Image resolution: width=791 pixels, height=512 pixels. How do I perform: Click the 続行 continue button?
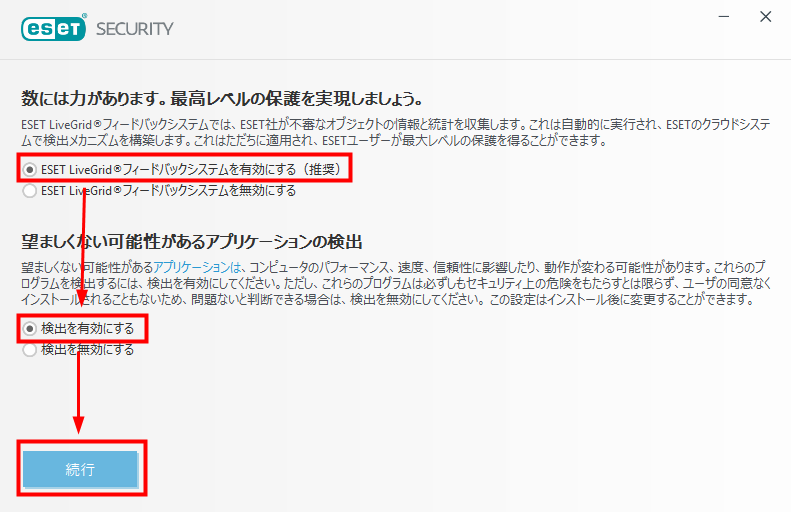coord(80,469)
